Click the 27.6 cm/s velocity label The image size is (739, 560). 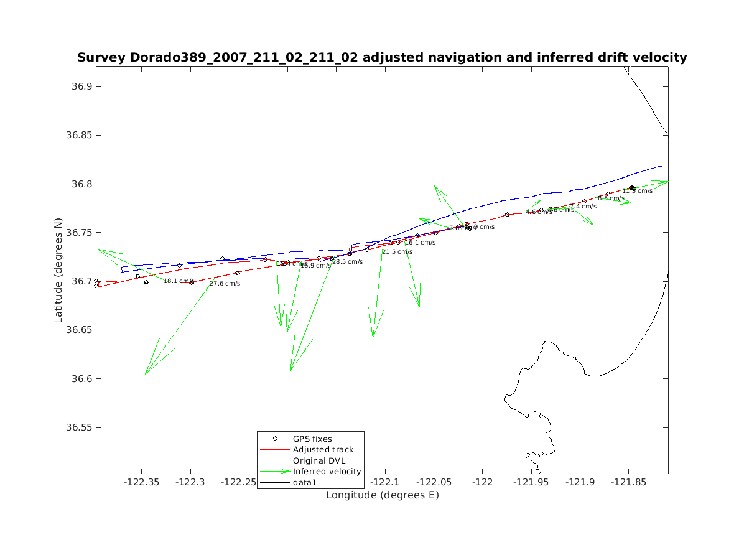click(225, 284)
